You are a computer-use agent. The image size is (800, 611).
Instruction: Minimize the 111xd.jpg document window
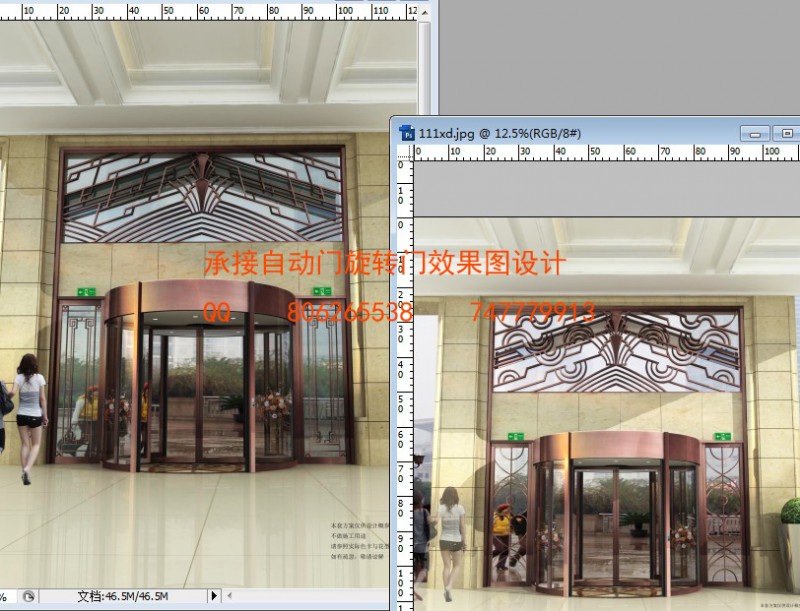(755, 134)
